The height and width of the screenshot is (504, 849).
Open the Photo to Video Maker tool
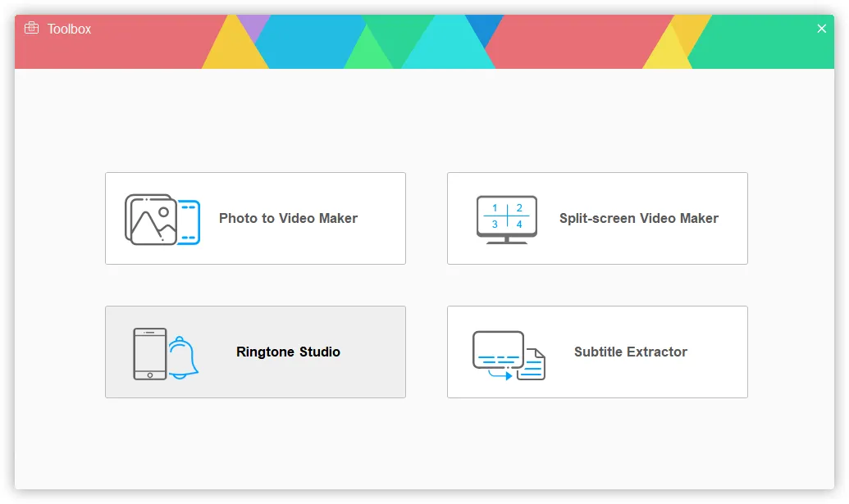click(255, 218)
